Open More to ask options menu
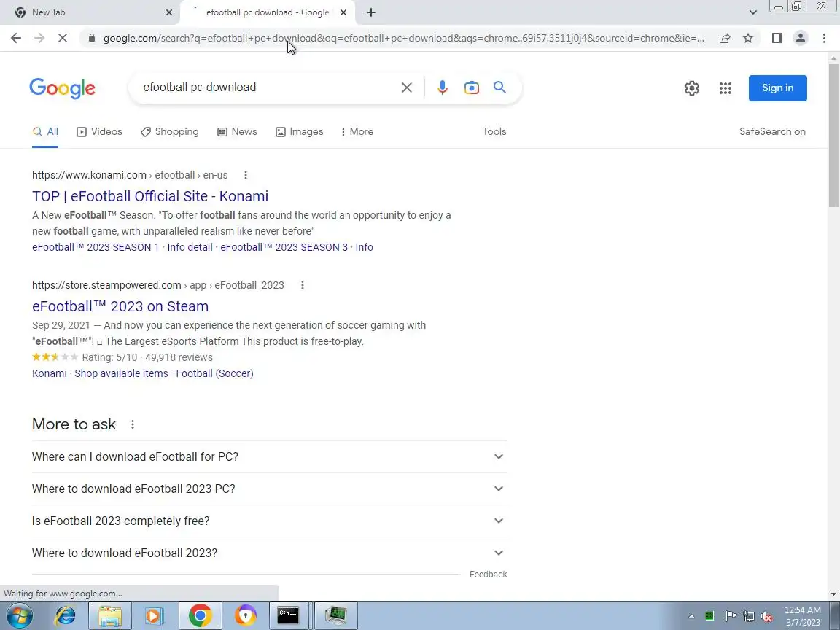Screen dimensions: 840x630 pos(132,424)
